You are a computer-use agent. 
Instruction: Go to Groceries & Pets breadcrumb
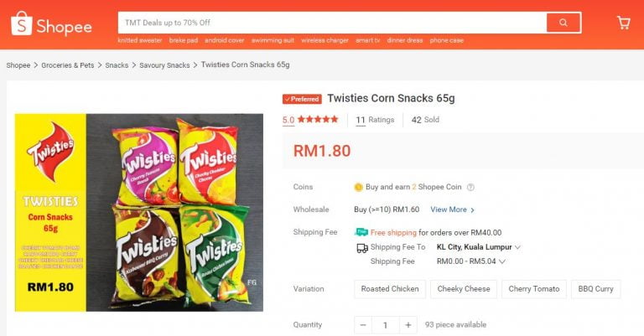click(x=68, y=65)
